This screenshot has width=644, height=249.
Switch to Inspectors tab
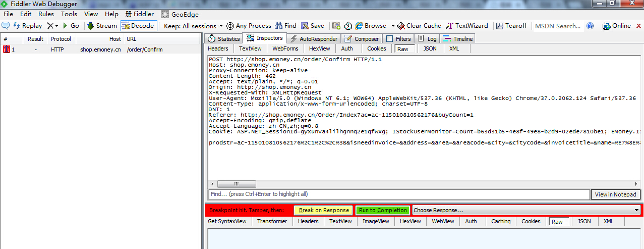pos(264,38)
